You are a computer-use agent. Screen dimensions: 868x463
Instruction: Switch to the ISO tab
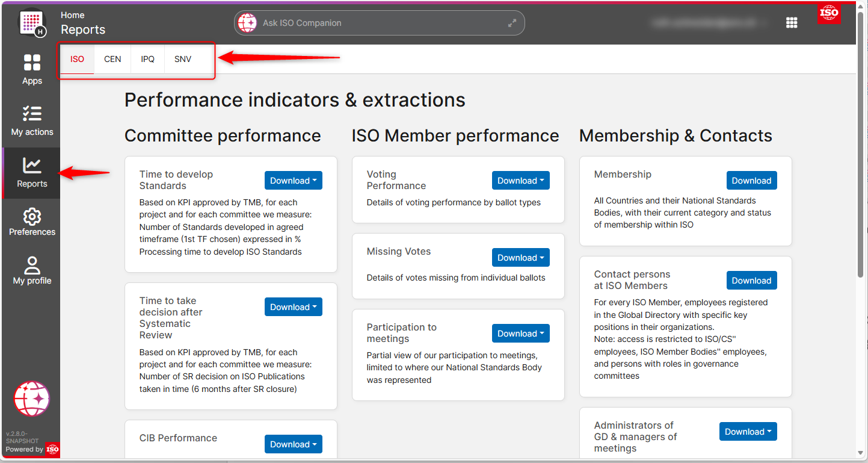point(77,59)
